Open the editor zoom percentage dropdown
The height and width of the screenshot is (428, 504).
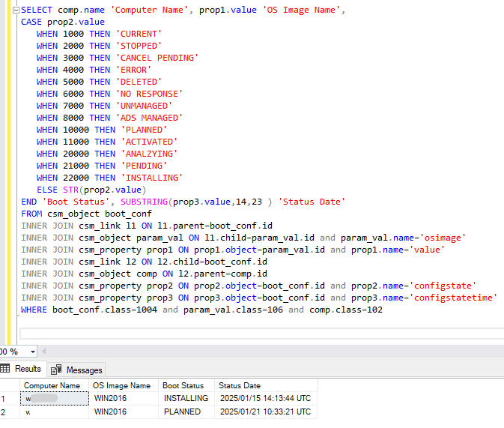(x=33, y=352)
